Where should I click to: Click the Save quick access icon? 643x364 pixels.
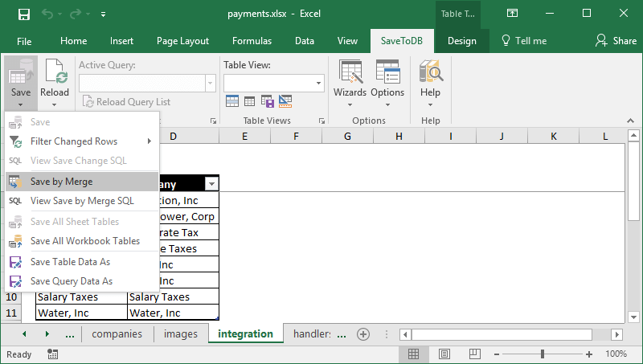coord(24,14)
